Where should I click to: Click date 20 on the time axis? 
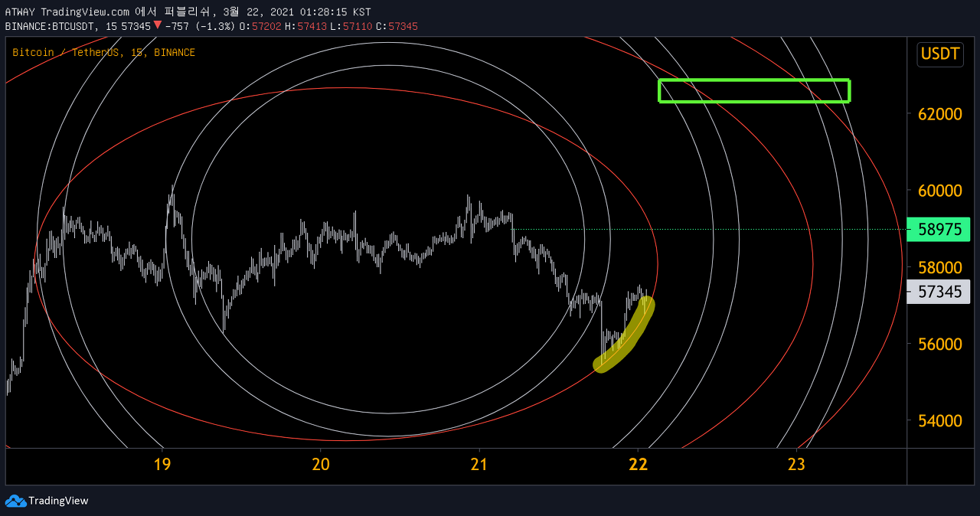(x=321, y=463)
